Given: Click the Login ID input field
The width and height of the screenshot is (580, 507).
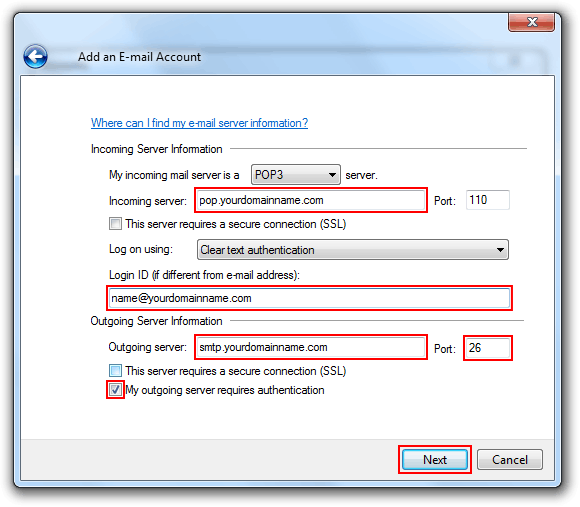Looking at the screenshot, I should click(x=310, y=298).
